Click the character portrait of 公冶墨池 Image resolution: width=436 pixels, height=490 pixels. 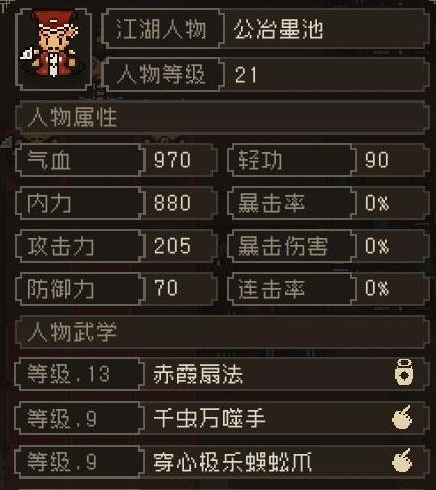(x=53, y=50)
